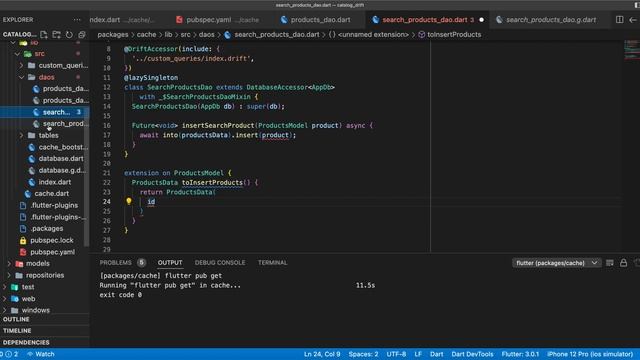The height and width of the screenshot is (360, 640).
Task: Click cache breadcrumb in path bar
Action: click(x=146, y=35)
